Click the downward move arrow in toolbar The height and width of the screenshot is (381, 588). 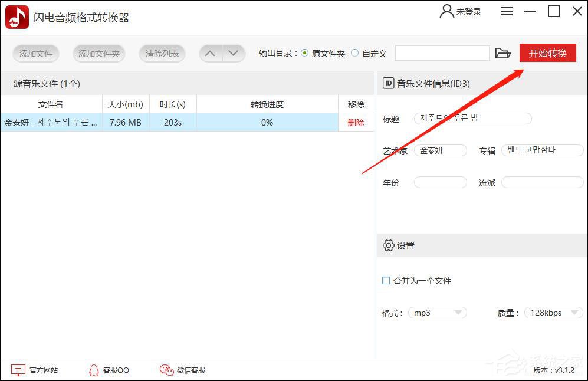point(234,52)
